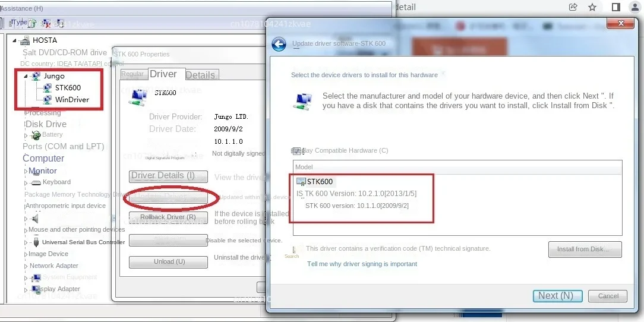Click the Driver Details (I) button
The height and width of the screenshot is (322, 644).
click(168, 176)
